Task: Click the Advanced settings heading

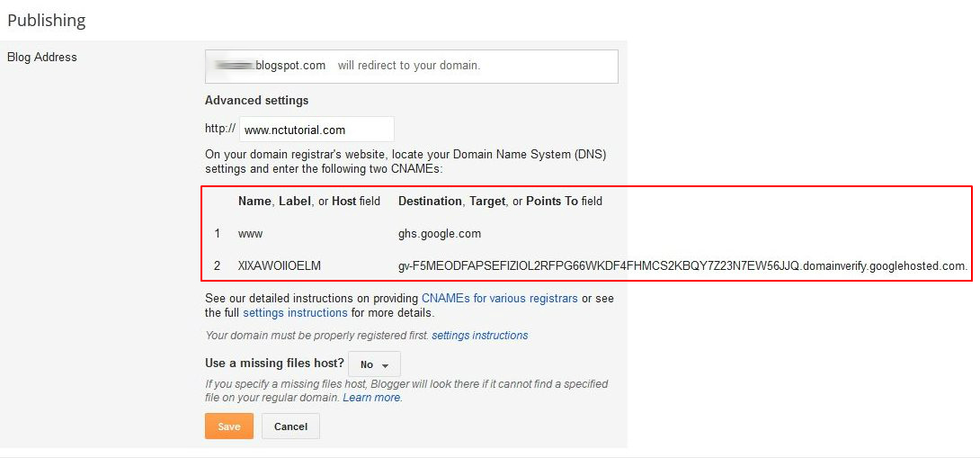Action: [x=256, y=101]
